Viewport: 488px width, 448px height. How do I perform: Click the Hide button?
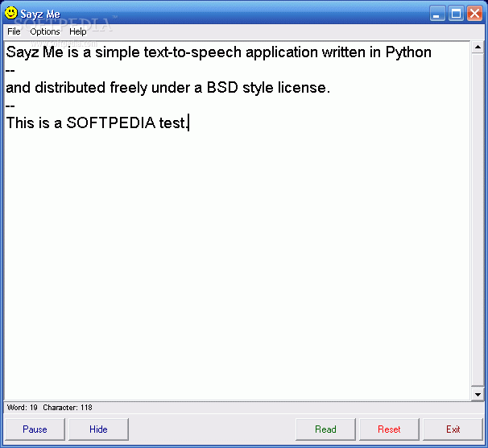(x=98, y=429)
